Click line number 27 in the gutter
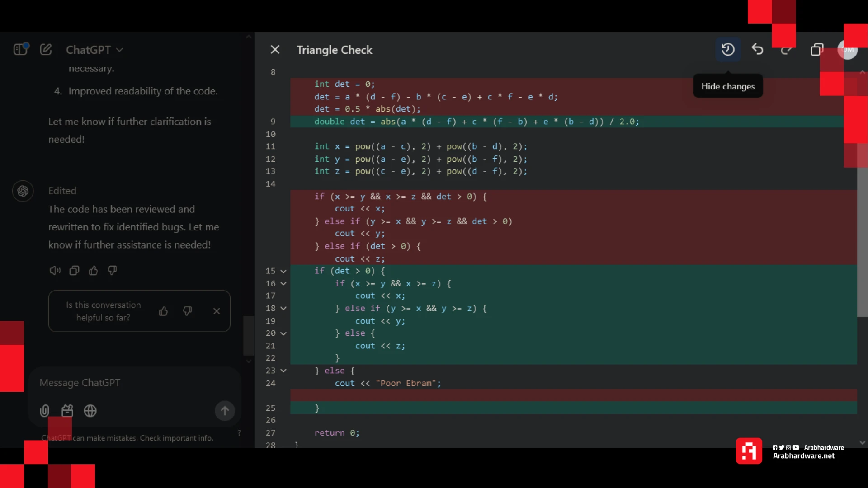 click(270, 433)
